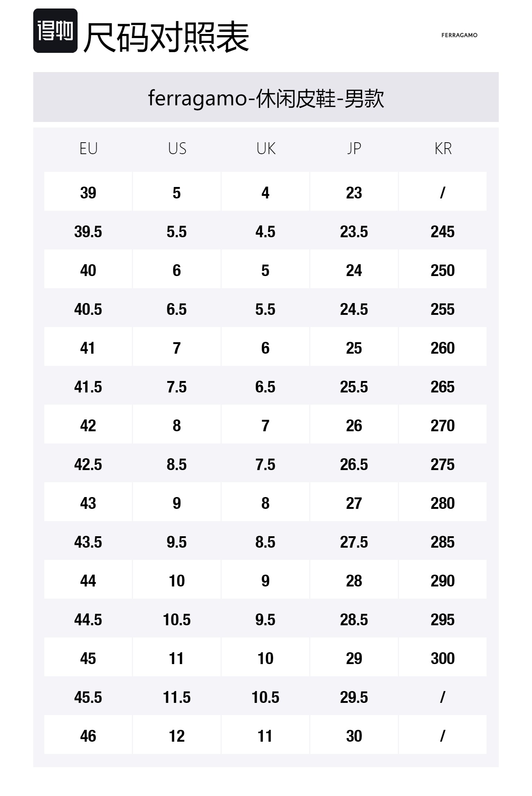Select UK size 10.5 in the UK column
Viewport: 532px width, 796px height.
click(x=266, y=697)
